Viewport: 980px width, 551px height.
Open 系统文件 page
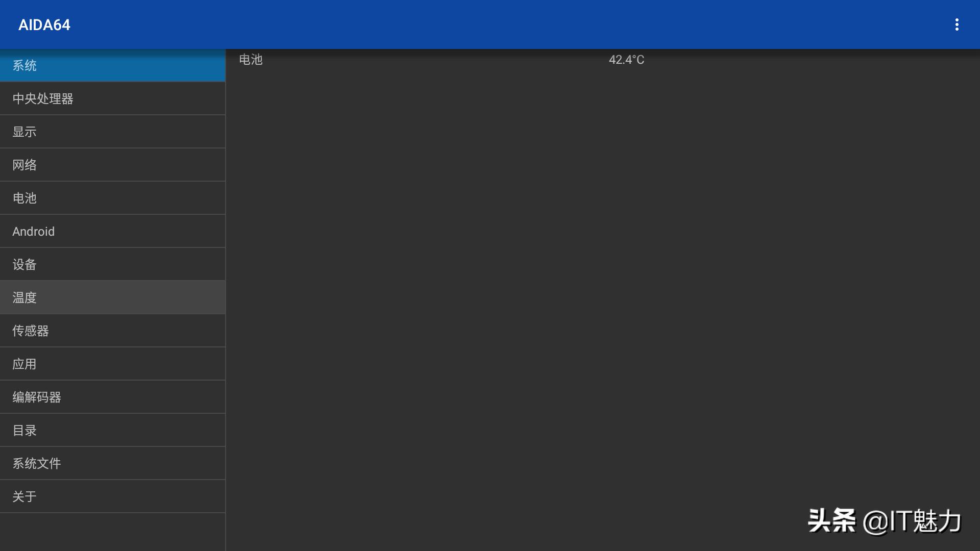click(x=112, y=463)
